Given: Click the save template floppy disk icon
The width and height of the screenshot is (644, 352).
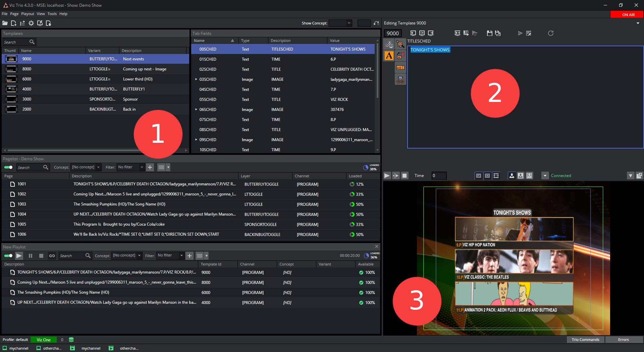Looking at the screenshot, I should pyautogui.click(x=489, y=33).
